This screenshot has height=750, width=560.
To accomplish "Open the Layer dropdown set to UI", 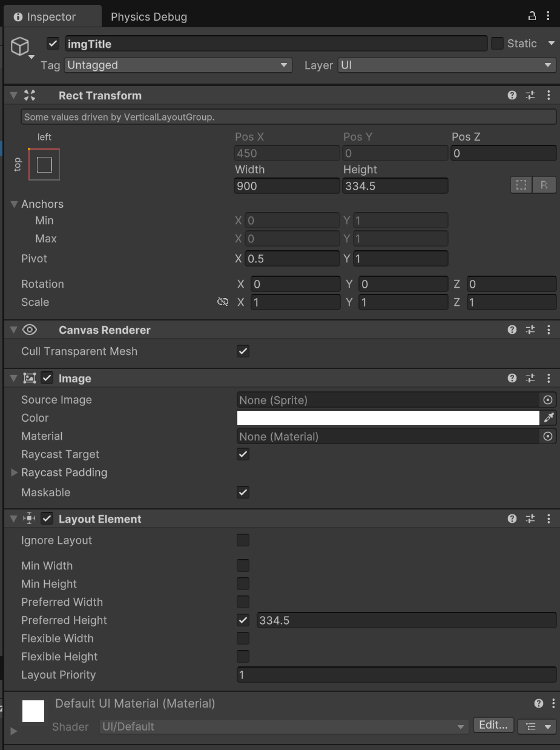I will [447, 65].
